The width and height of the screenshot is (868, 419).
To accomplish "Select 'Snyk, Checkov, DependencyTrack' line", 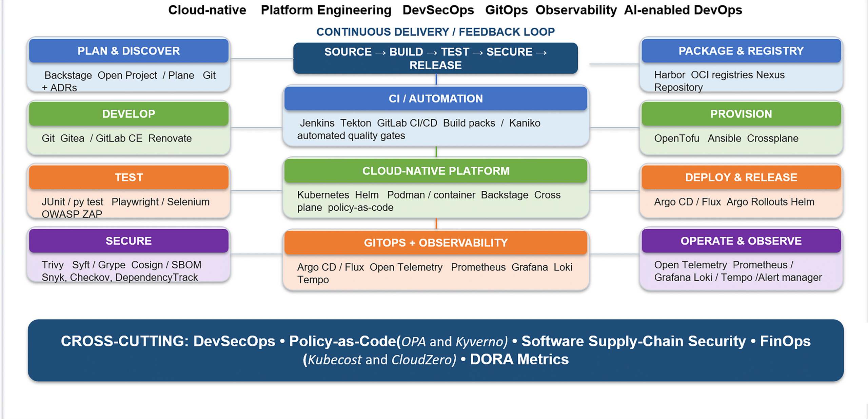I will [120, 278].
